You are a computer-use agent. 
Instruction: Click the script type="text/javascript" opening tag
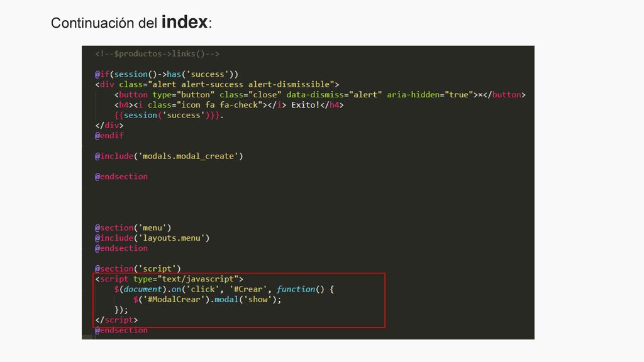pyautogui.click(x=169, y=279)
